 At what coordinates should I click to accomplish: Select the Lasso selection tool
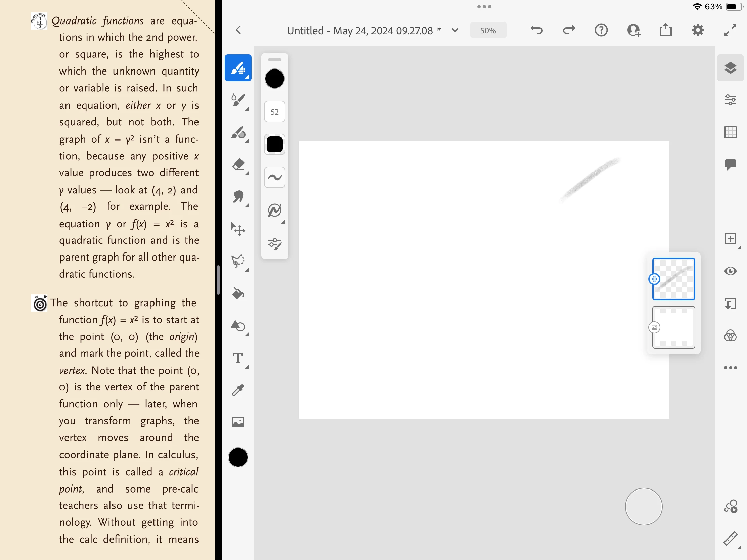tap(238, 261)
